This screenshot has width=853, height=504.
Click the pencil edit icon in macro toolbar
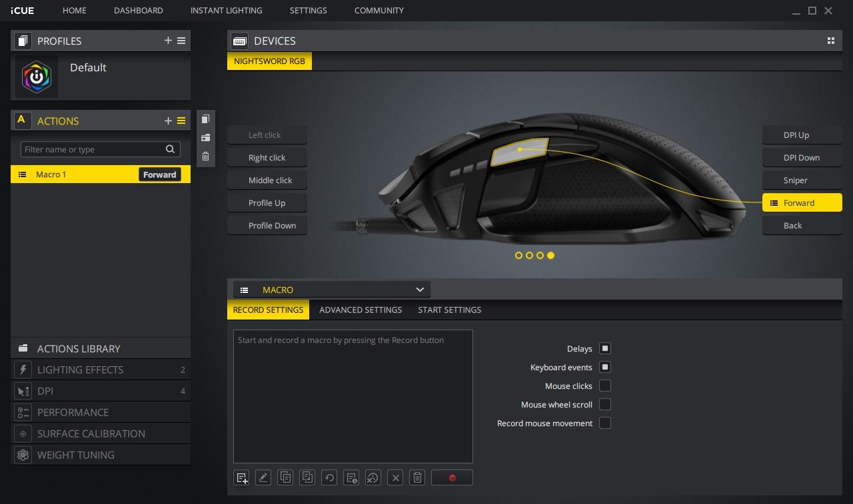pos(263,477)
